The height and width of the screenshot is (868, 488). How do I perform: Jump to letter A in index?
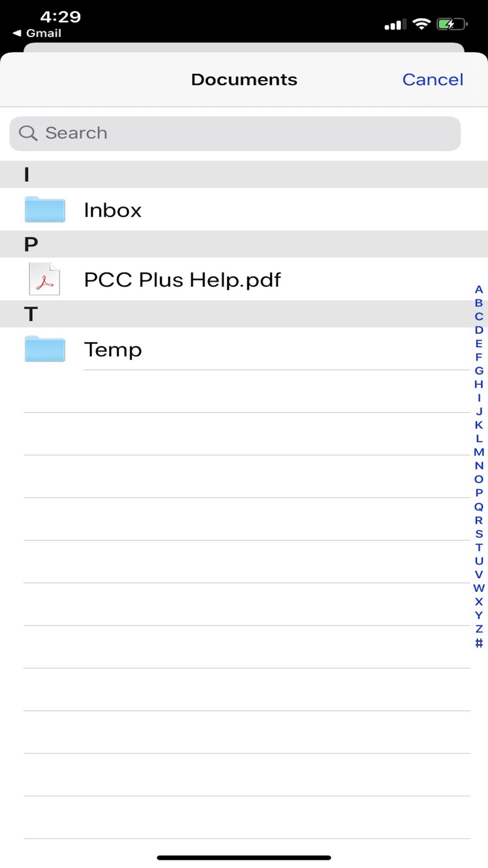coord(479,289)
